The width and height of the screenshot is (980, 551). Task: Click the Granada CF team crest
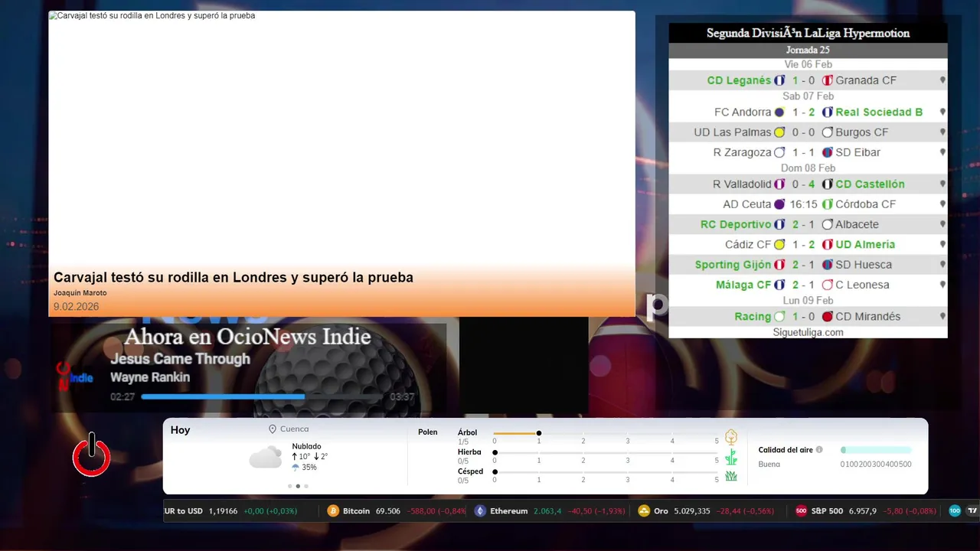tap(828, 80)
